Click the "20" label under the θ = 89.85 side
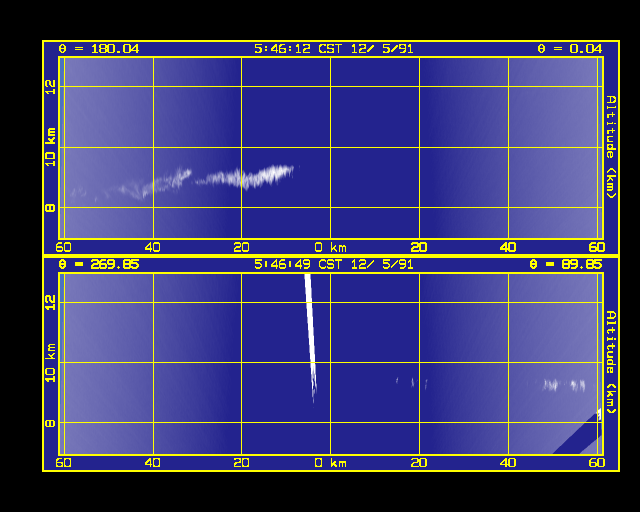Viewport: 640px width, 512px height. pos(419,463)
